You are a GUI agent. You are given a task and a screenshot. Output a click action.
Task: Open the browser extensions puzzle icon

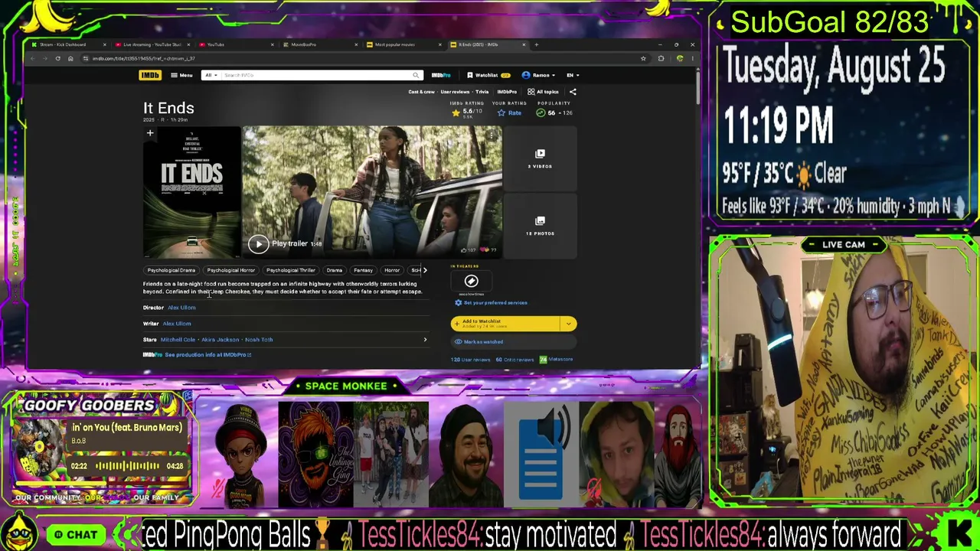pos(661,58)
